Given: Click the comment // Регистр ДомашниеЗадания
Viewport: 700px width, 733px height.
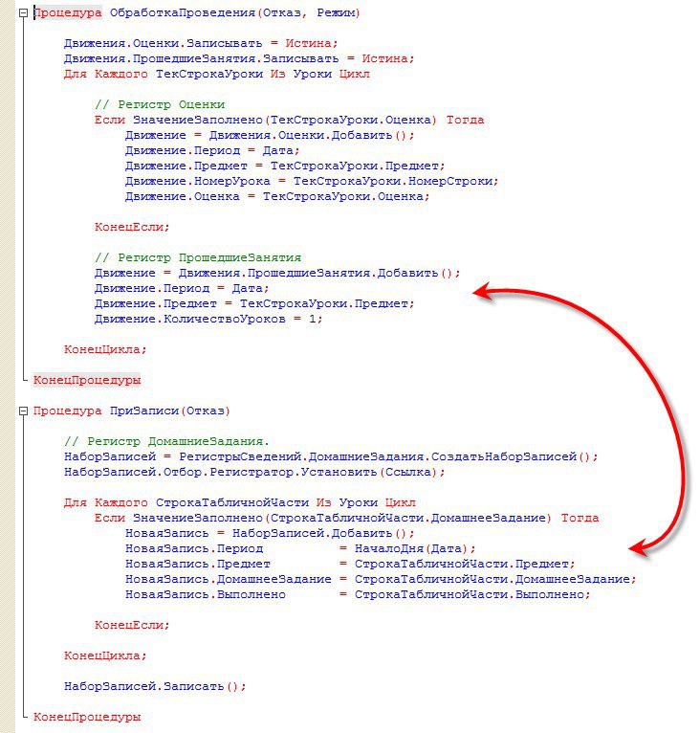Looking at the screenshot, I should 166,442.
